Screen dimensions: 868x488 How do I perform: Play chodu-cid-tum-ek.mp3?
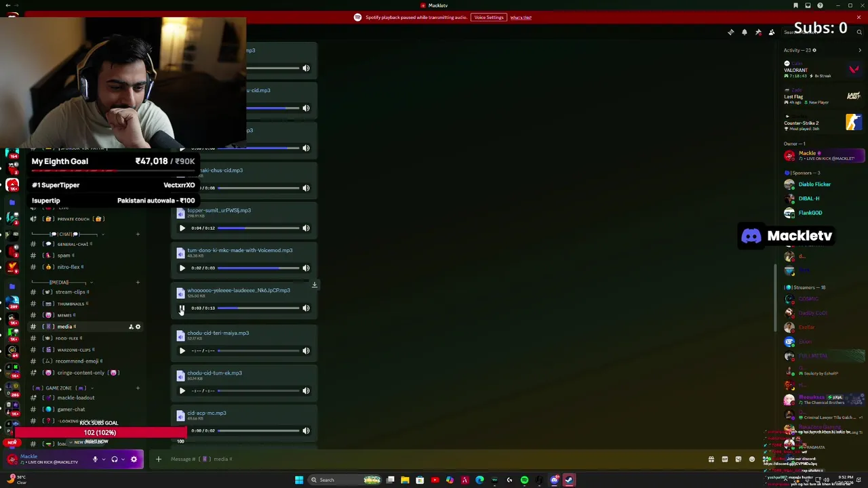182,391
